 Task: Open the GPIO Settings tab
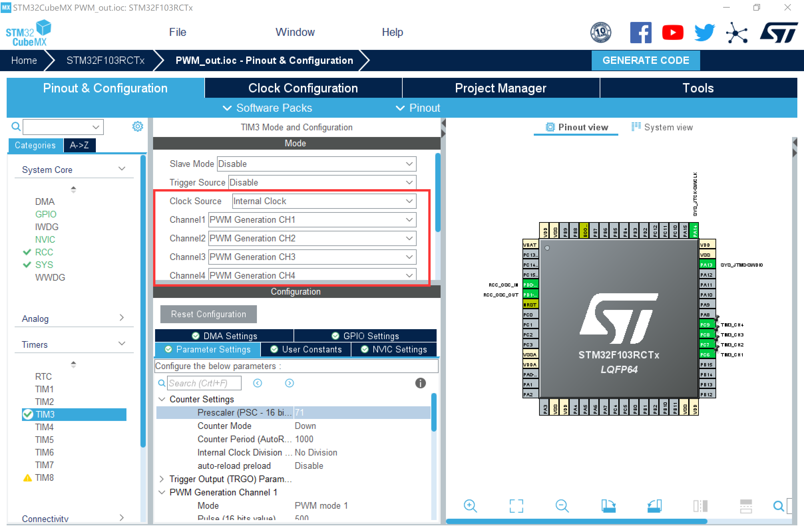(365, 336)
